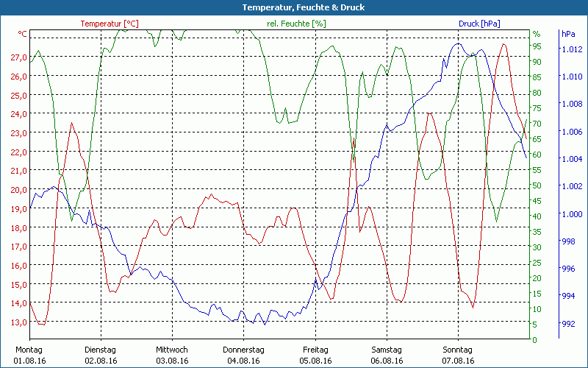Click the 992 pressure axis value
Image resolution: width=588 pixels, height=368 pixels.
tap(568, 323)
